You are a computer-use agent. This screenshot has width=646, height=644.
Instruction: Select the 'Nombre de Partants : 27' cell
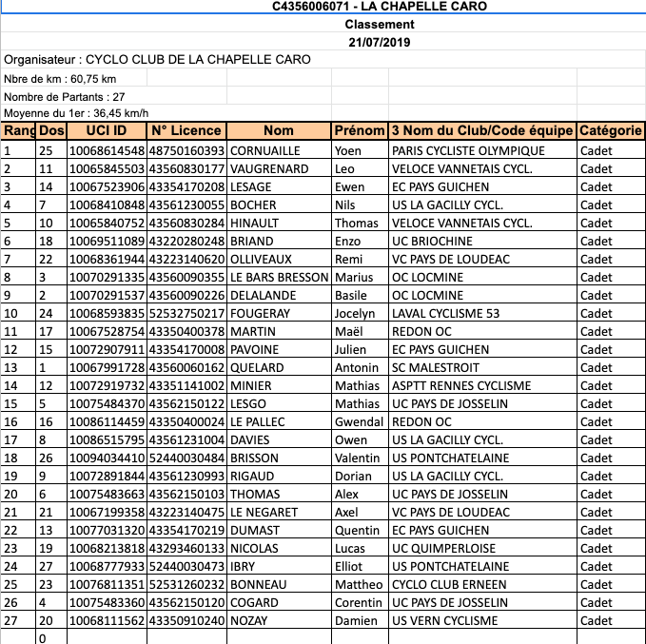pyautogui.click(x=65, y=97)
